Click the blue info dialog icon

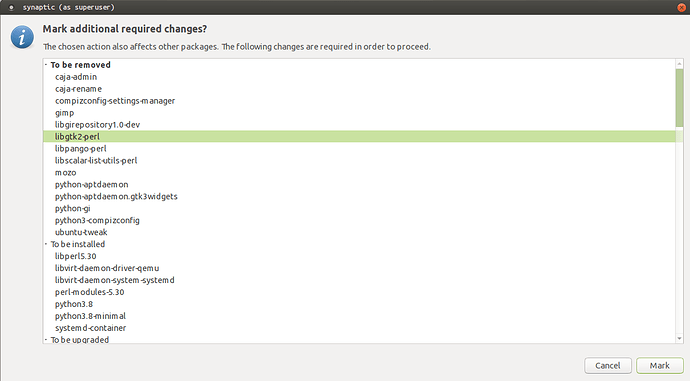[22, 37]
